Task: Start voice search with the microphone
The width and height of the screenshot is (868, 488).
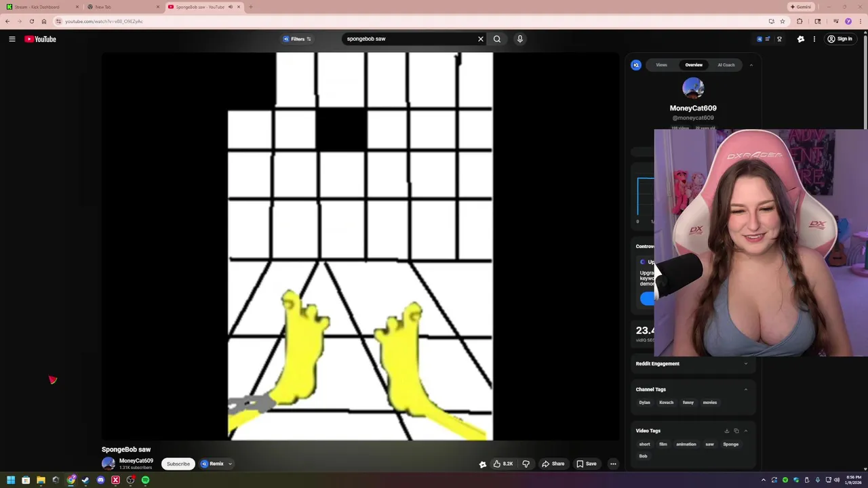Action: [x=520, y=39]
